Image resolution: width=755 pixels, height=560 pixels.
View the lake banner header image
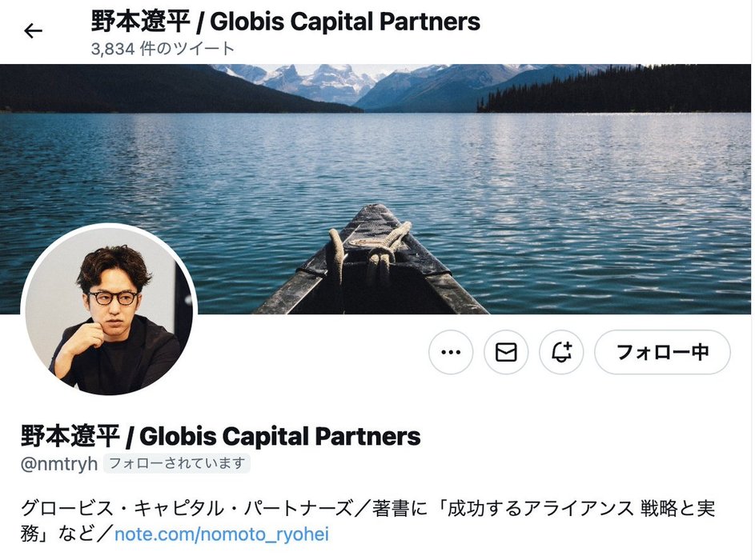point(375,189)
